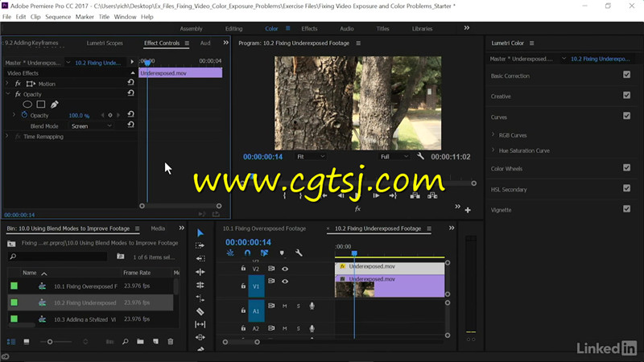
Task: Disable the Basic Correction checkbox
Action: click(626, 75)
